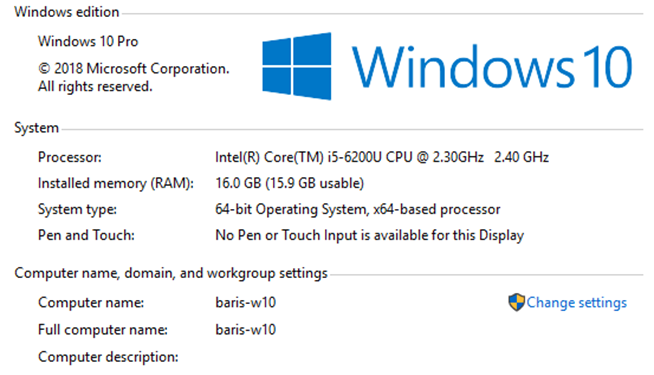Click the System type label
Screen dimensions: 654x375
(77, 209)
